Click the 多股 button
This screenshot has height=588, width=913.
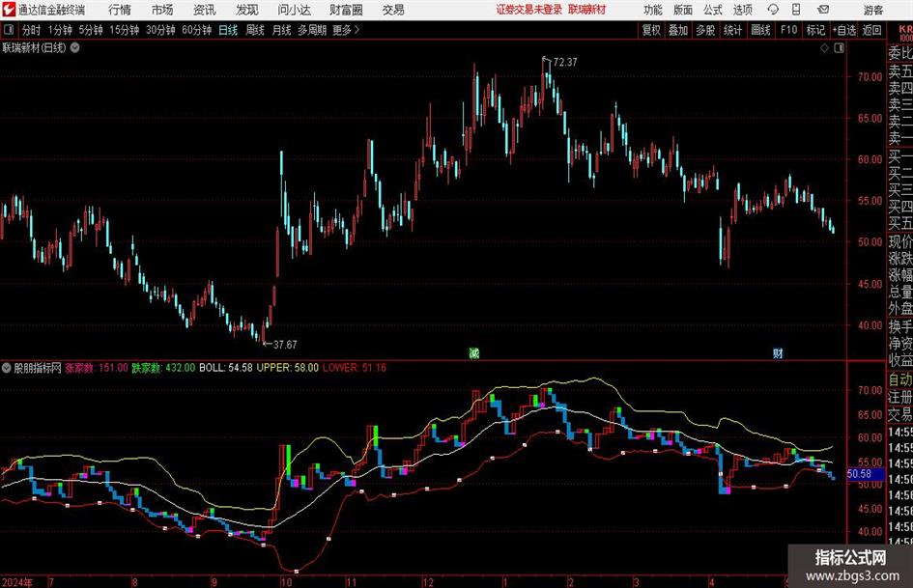point(705,30)
